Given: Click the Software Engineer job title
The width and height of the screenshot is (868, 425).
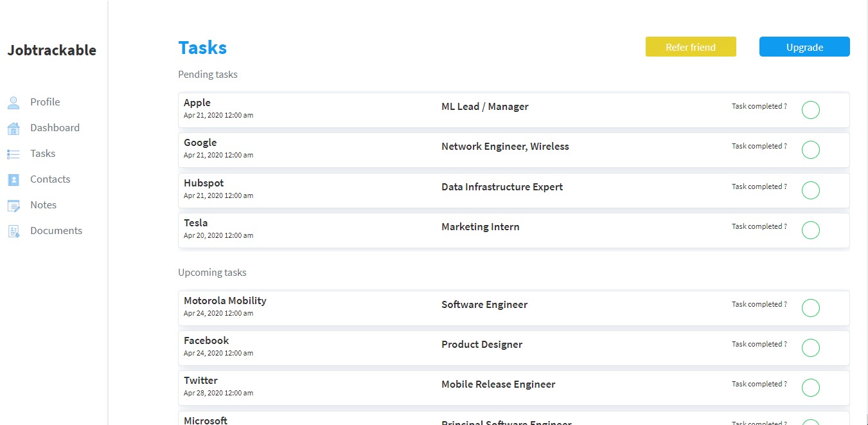Looking at the screenshot, I should [x=484, y=305].
